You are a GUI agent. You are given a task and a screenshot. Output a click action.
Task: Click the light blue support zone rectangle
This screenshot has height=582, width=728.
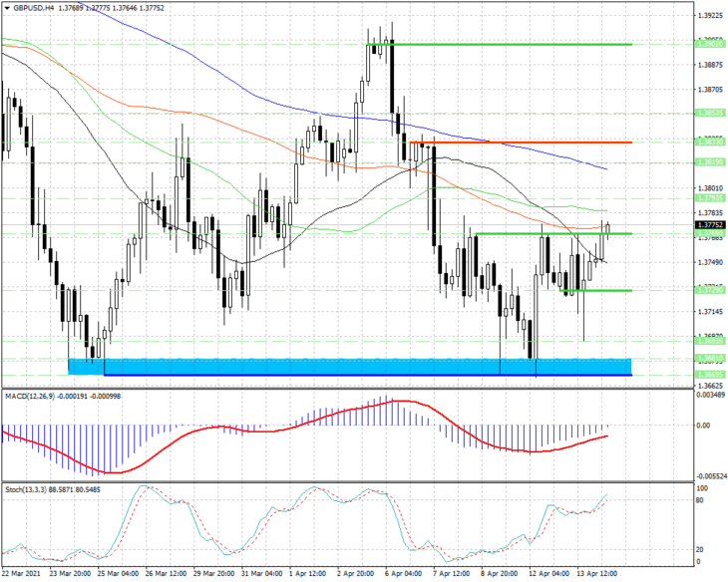[350, 366]
